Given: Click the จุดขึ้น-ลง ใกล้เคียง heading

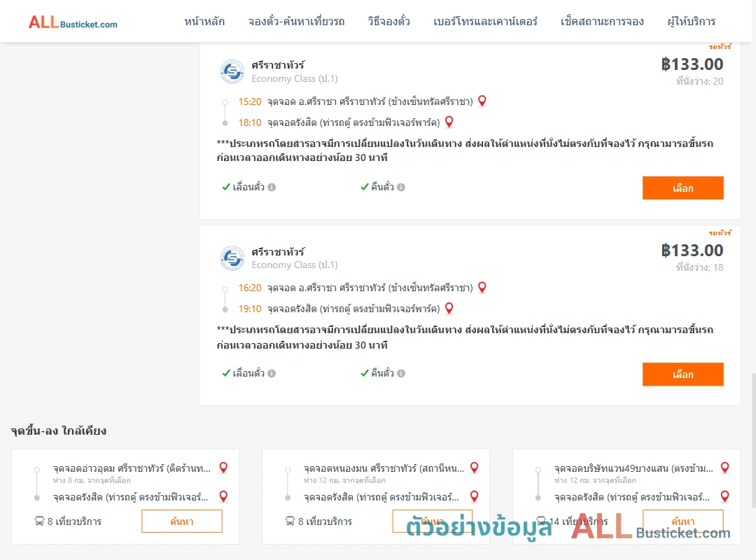Looking at the screenshot, I should [x=59, y=430].
